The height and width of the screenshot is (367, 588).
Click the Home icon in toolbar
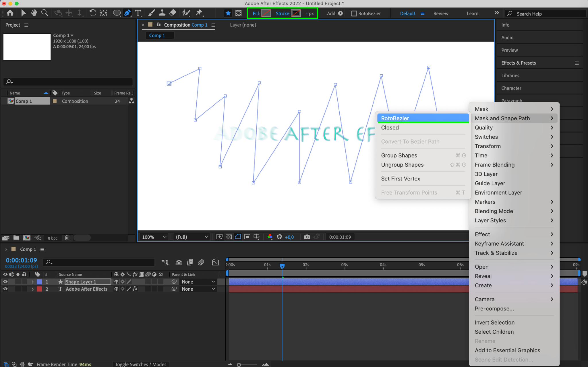[10, 13]
